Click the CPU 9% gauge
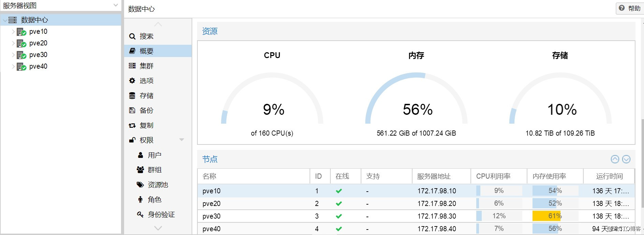Image resolution: width=644 pixels, height=235 pixels. 272,98
